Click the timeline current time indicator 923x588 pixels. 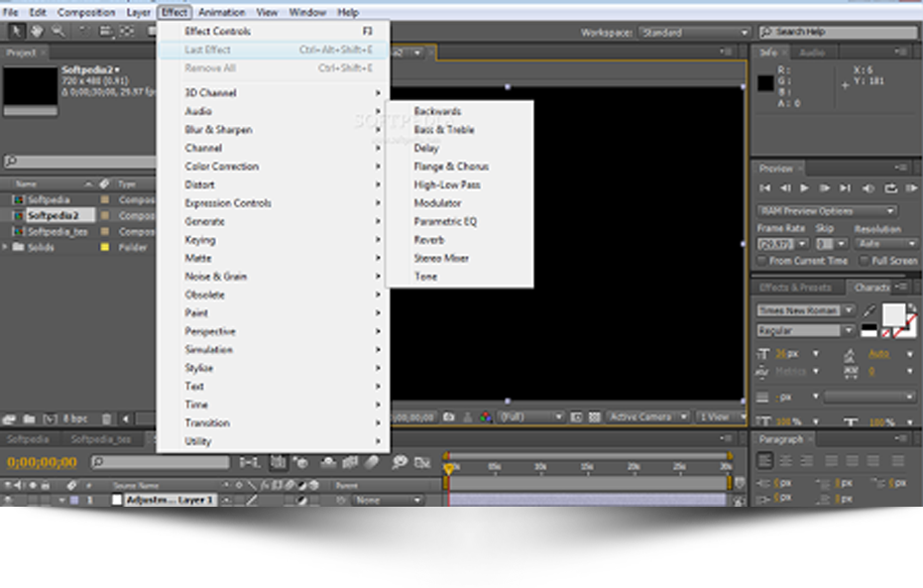pos(448,469)
